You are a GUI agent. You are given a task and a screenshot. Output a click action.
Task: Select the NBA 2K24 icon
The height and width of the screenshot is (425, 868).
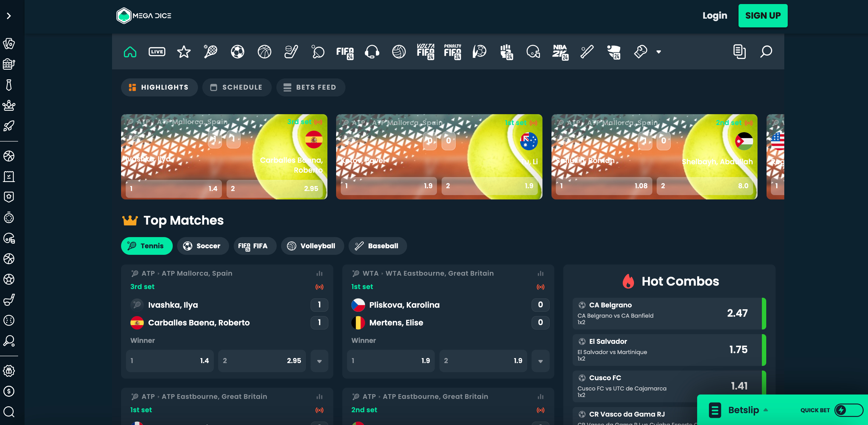click(x=560, y=52)
